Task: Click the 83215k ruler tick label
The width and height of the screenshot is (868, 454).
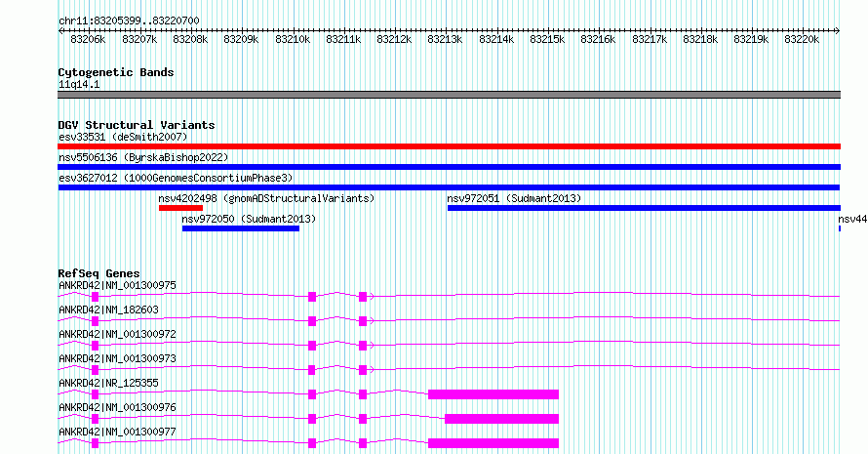Action: coord(547,39)
